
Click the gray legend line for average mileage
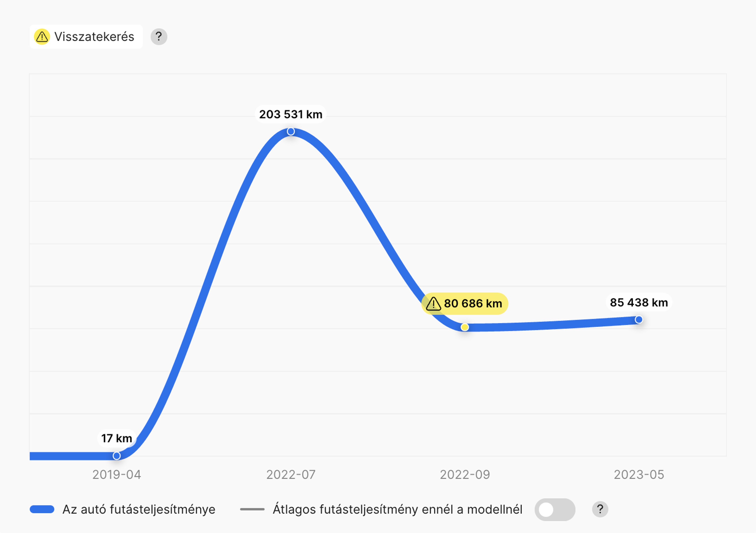click(252, 509)
